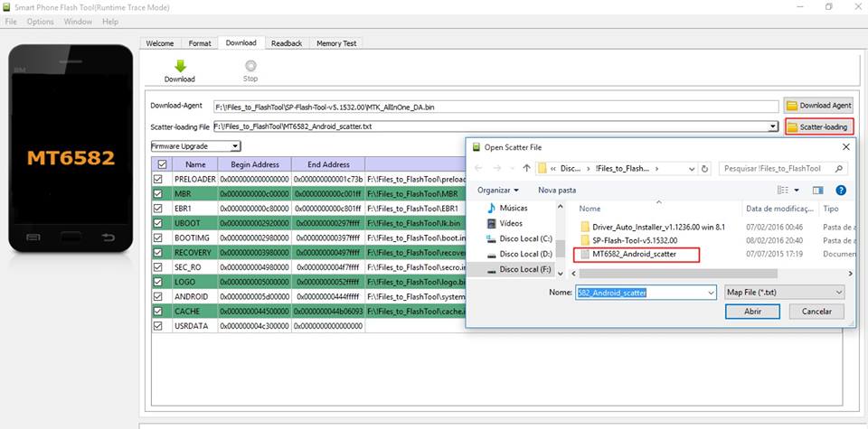Toggle the preview pane icon in the dialog
This screenshot has height=429, width=868.
coord(817,191)
